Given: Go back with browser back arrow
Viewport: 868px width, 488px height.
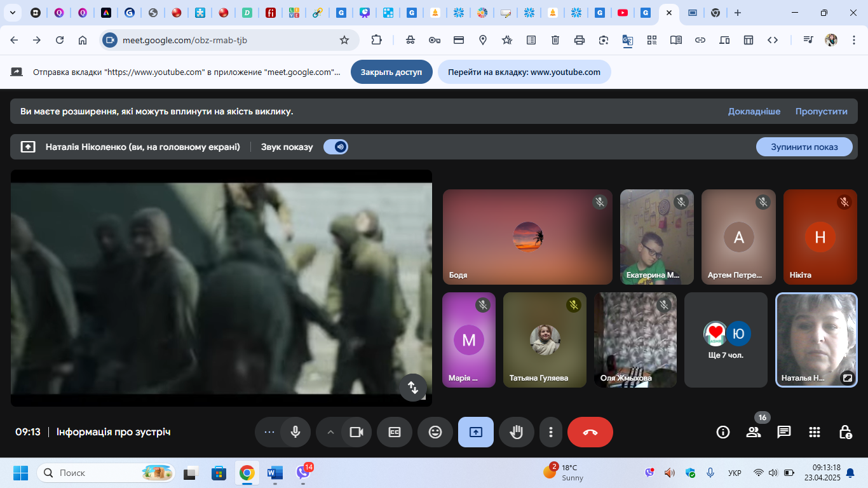Looking at the screenshot, I should click(x=14, y=40).
